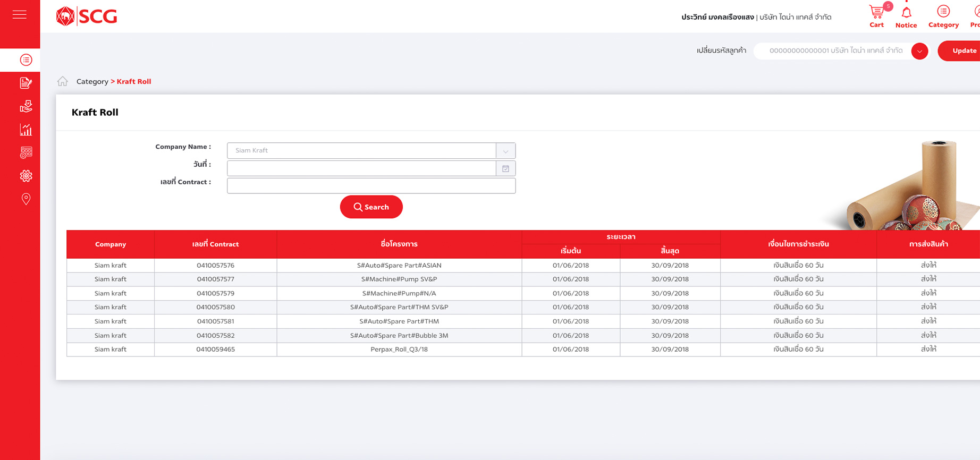Viewport: 980px width, 460px height.
Task: Open the location pin sidebar icon
Action: coord(26,199)
